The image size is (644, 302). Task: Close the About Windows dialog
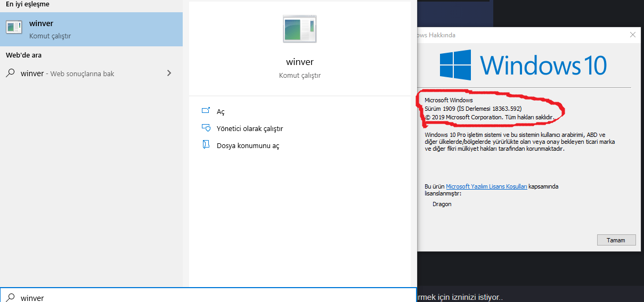click(633, 35)
